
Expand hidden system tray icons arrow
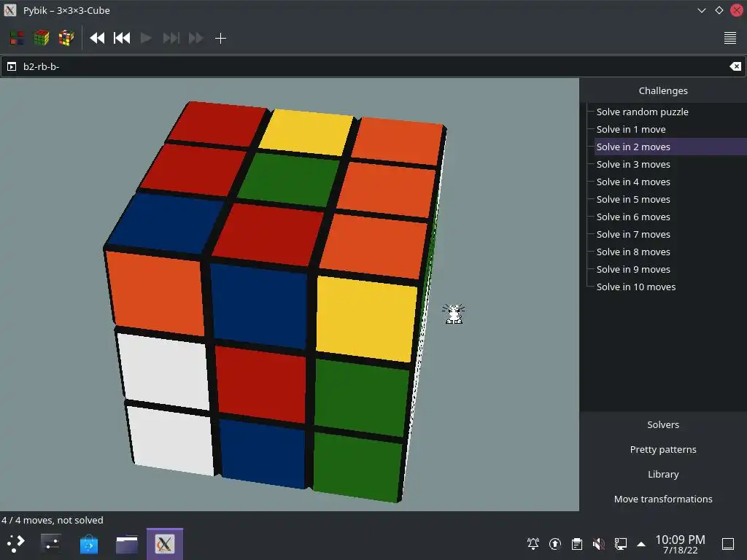[x=641, y=544]
